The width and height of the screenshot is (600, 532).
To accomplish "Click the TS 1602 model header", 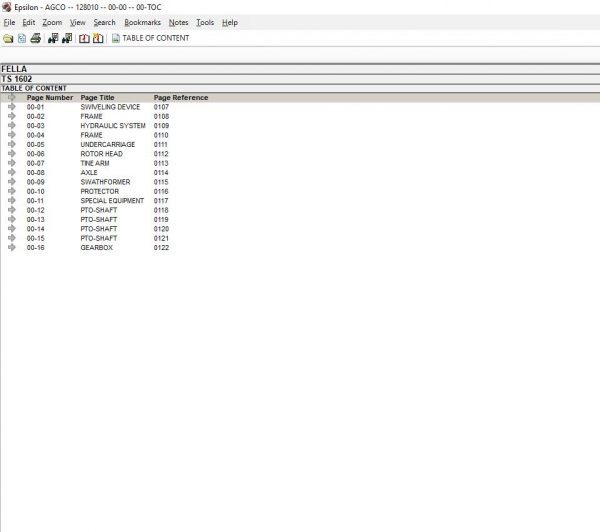I will [x=300, y=79].
